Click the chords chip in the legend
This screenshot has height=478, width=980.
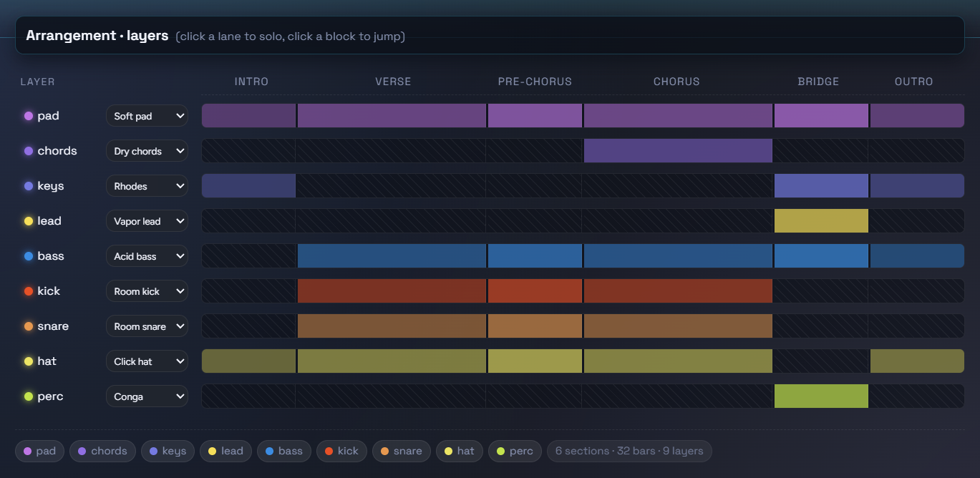(x=103, y=451)
